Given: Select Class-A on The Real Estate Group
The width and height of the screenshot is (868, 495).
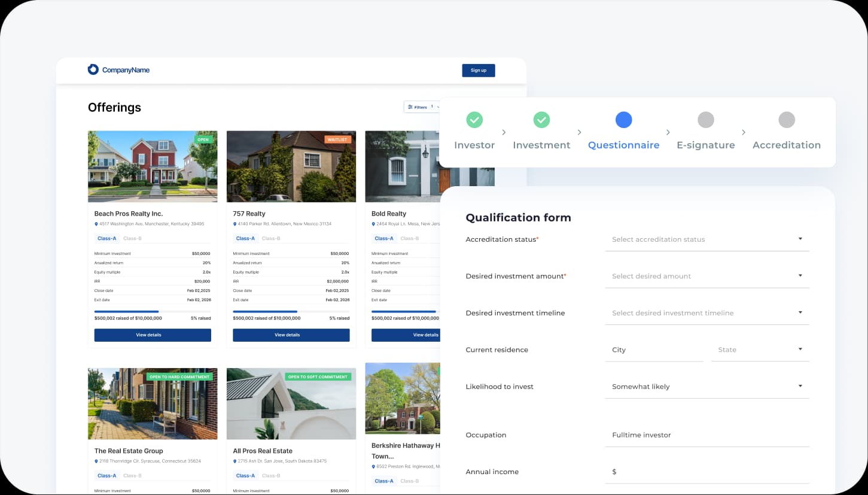Looking at the screenshot, I should coord(106,476).
